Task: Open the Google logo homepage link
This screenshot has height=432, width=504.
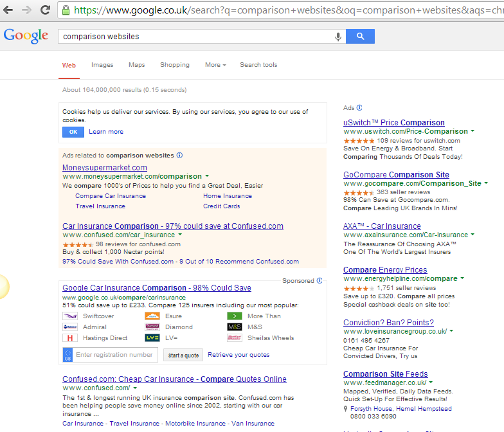Action: pyautogui.click(x=26, y=36)
